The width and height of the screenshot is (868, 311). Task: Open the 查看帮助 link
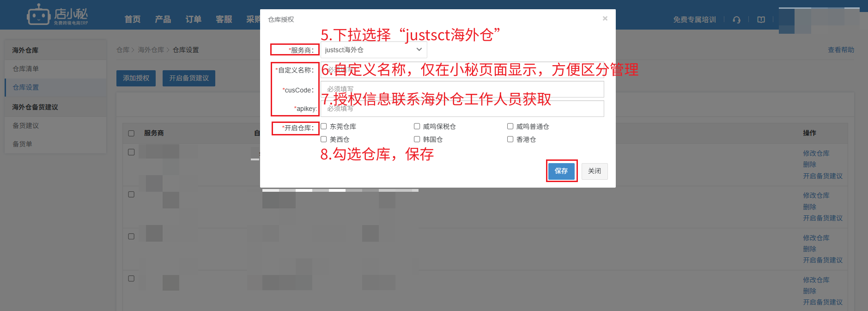[x=841, y=50]
